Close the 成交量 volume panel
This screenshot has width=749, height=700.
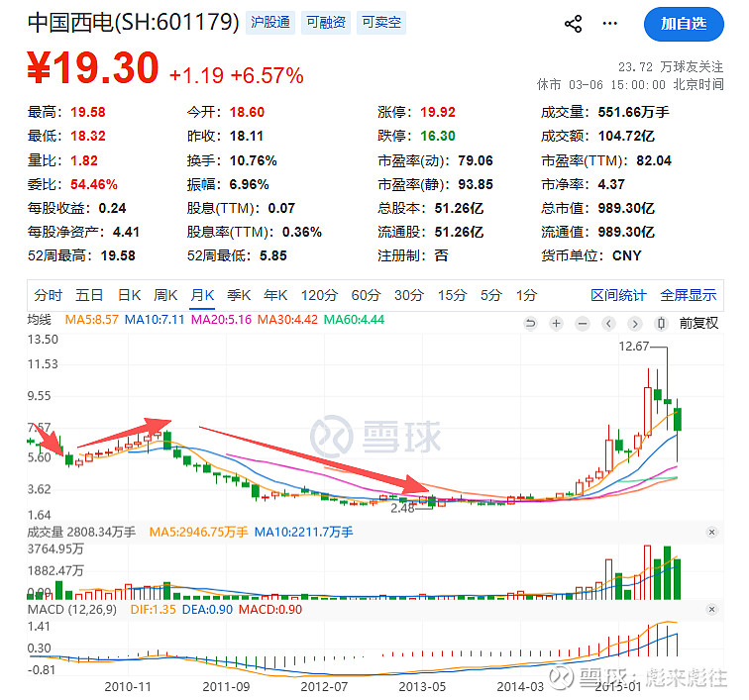click(x=711, y=532)
